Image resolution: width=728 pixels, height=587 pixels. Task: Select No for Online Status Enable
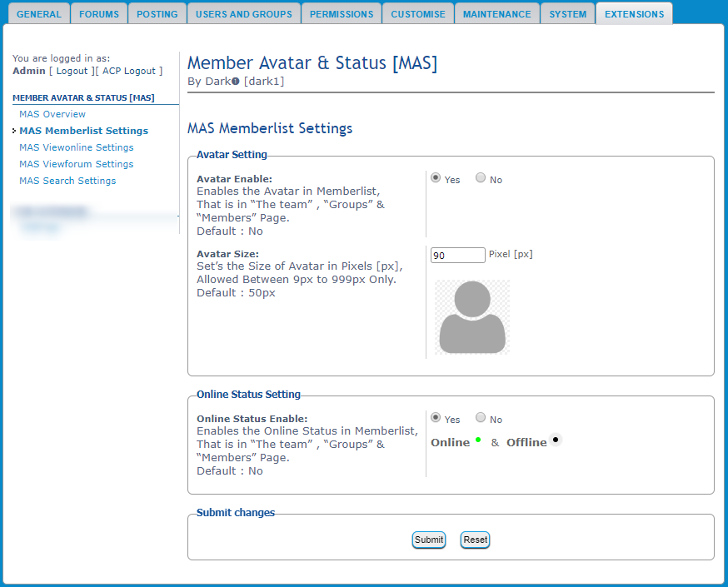(x=481, y=418)
